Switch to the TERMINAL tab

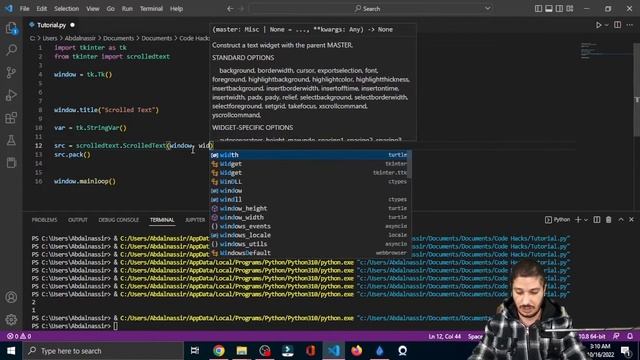point(162,220)
